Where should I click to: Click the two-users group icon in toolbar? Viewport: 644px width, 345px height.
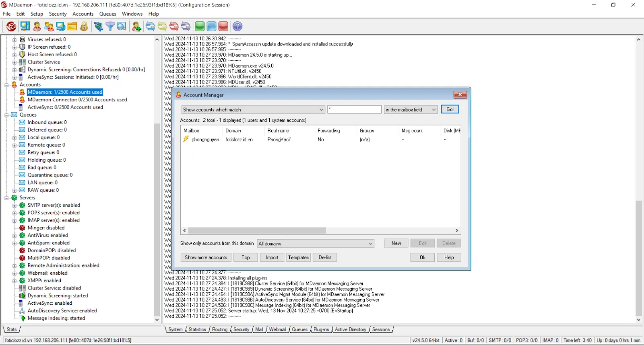(x=49, y=27)
